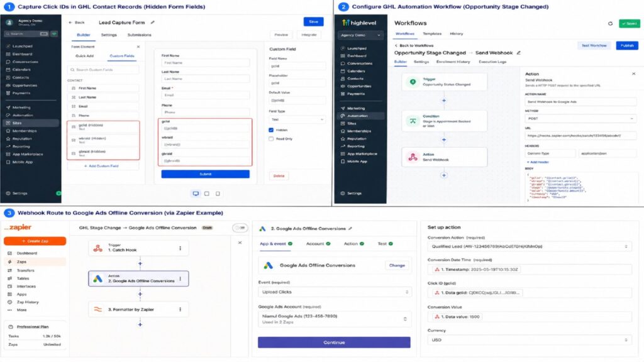Click the pencil icon beside Lead Capture Form
The height and width of the screenshot is (362, 644).
tap(152, 22)
